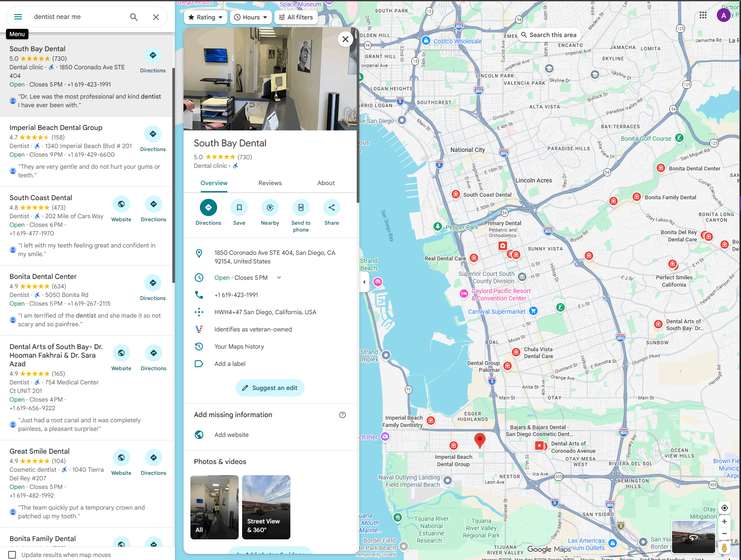Click the account avatar A
This screenshot has width=741, height=560.
tap(724, 15)
